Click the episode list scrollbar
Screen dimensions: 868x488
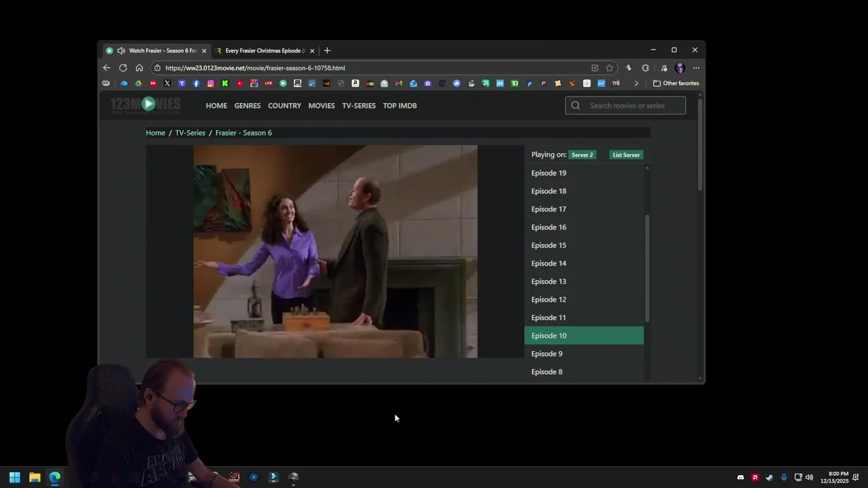(x=647, y=268)
